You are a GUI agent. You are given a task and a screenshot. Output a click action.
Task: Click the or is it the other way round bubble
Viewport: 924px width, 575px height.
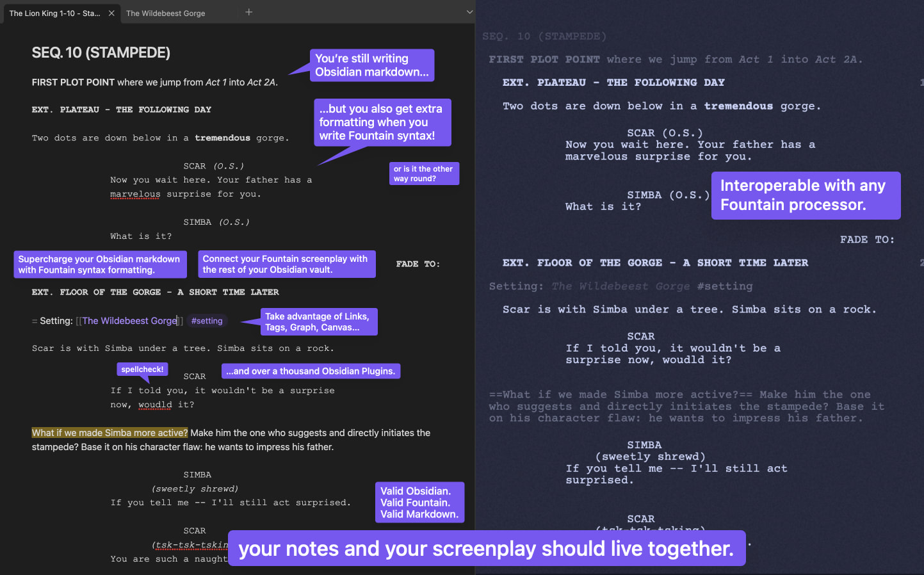(424, 174)
